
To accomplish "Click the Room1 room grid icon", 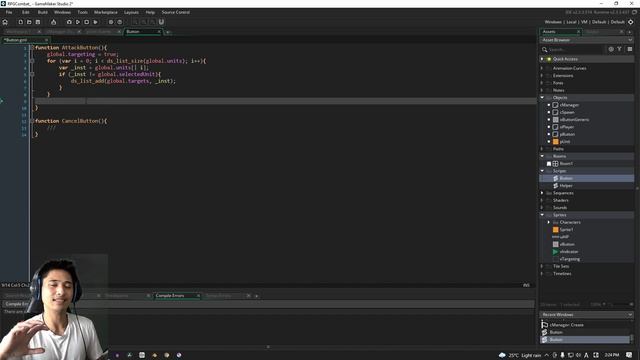I will click(x=556, y=164).
